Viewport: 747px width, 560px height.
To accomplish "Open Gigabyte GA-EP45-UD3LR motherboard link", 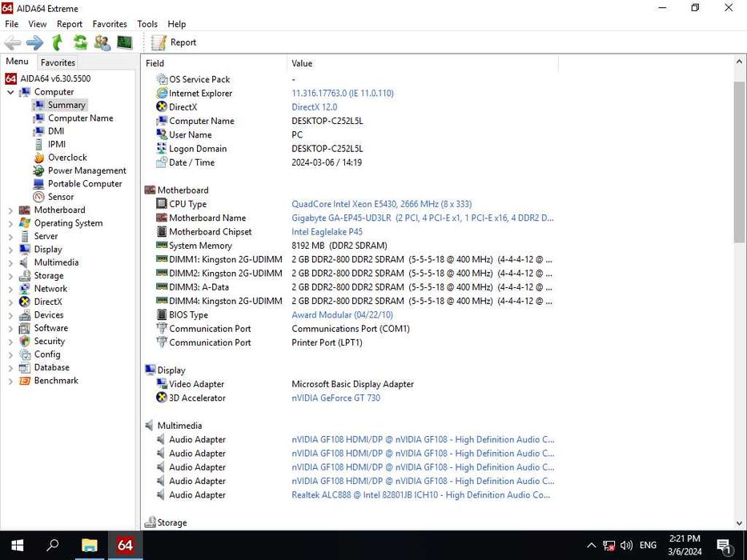I will (423, 218).
